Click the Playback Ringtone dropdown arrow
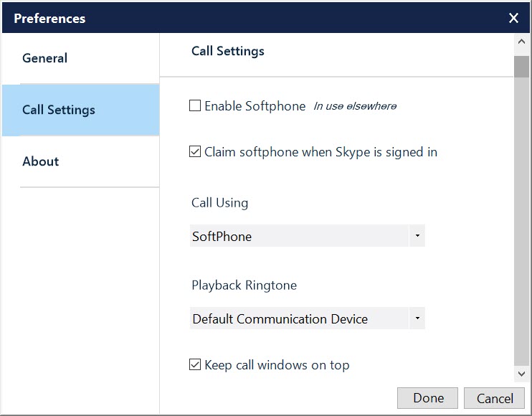 pyautogui.click(x=417, y=318)
